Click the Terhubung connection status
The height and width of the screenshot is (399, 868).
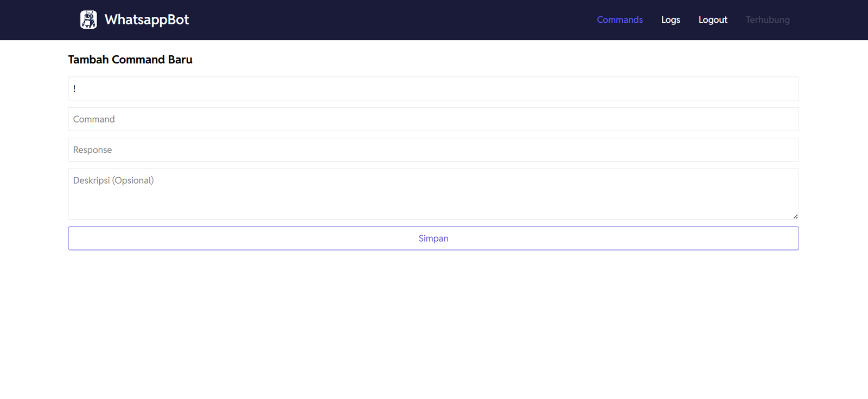click(768, 20)
